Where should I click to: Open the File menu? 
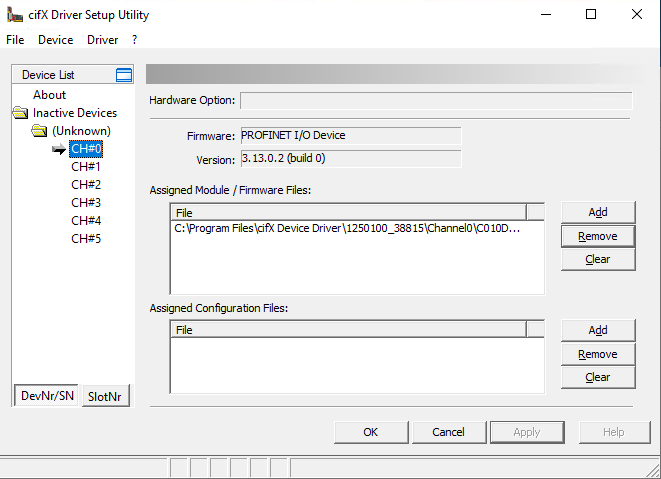(x=15, y=40)
